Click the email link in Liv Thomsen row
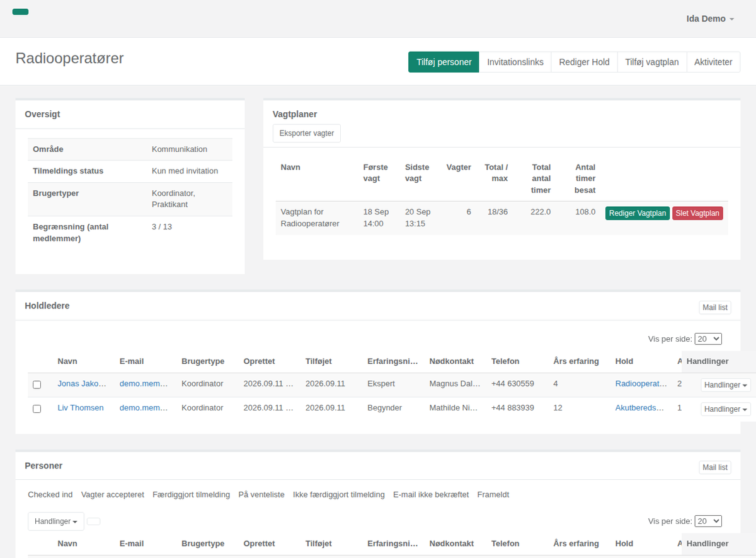The height and width of the screenshot is (558, 756). (x=144, y=408)
